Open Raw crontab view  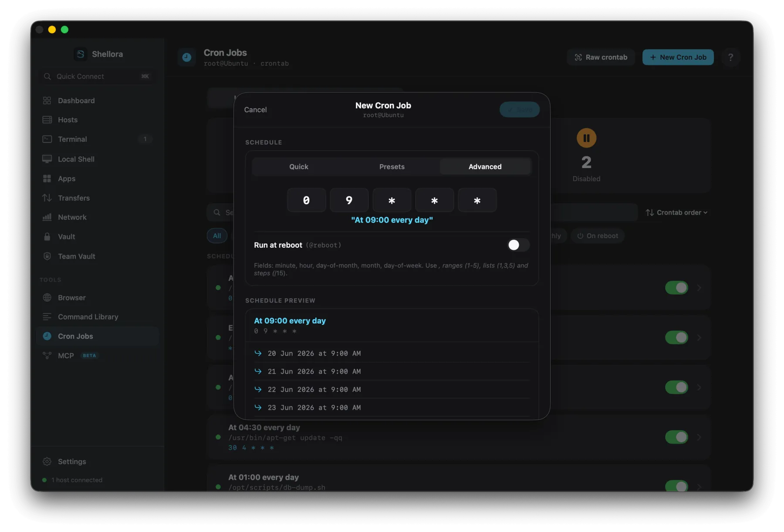601,57
